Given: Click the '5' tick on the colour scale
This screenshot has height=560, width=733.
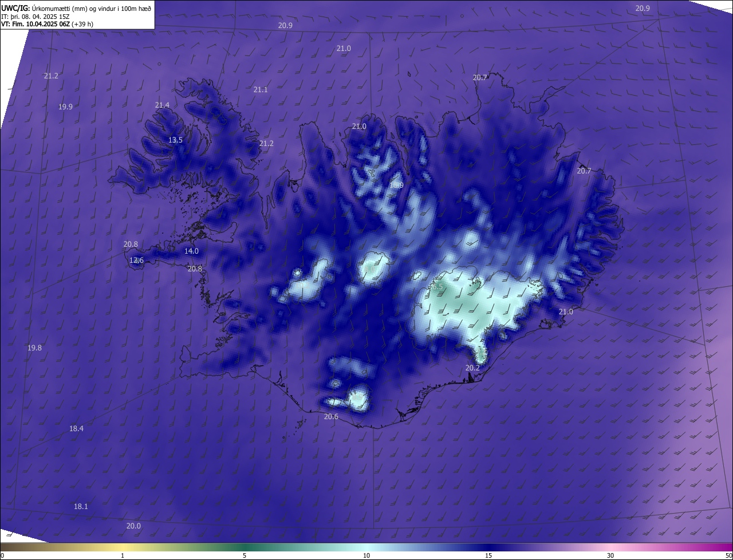Looking at the screenshot, I should [245, 555].
